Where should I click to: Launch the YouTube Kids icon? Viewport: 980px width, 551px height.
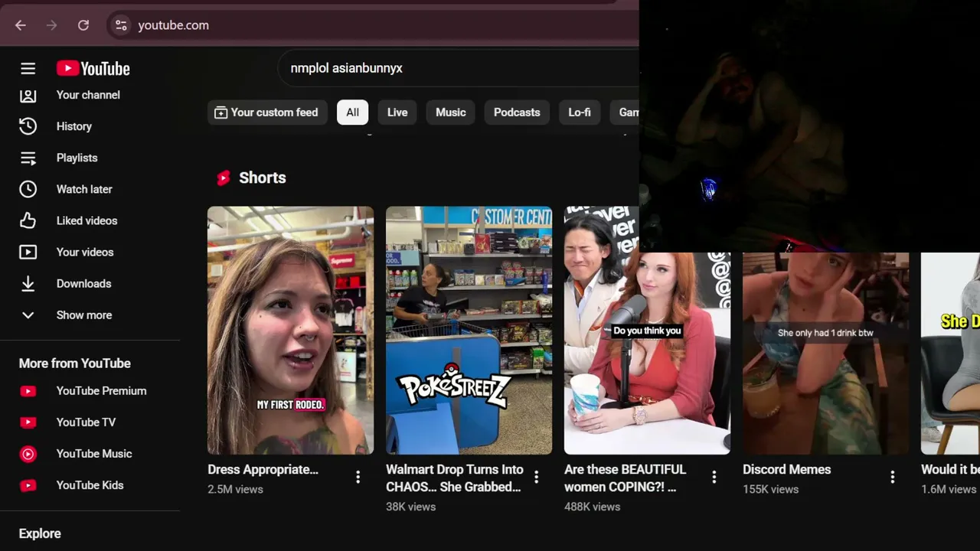pyautogui.click(x=28, y=485)
